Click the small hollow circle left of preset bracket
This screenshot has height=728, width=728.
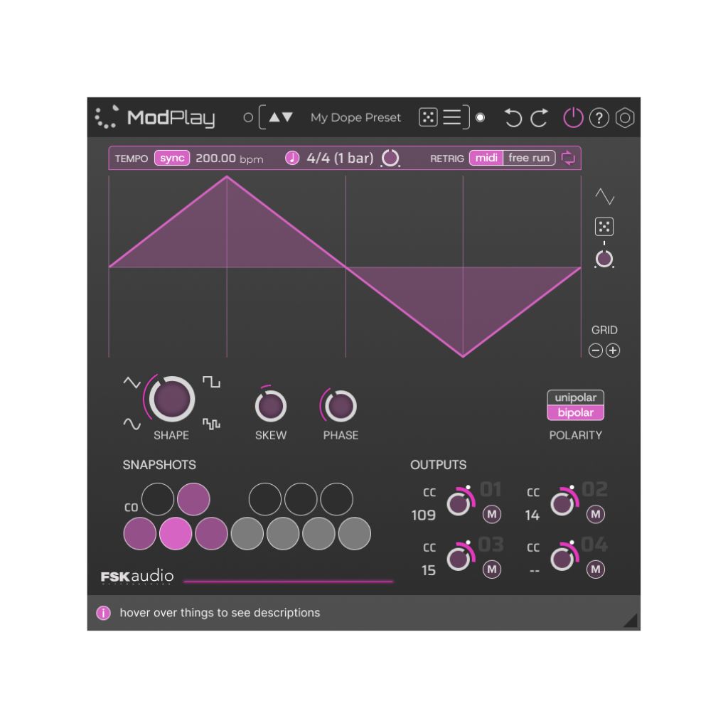point(248,117)
